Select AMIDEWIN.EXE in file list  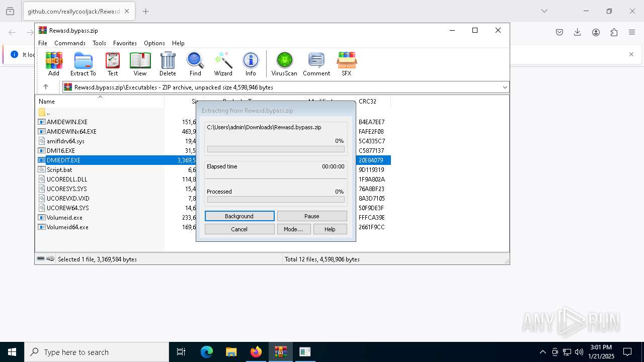tap(67, 122)
